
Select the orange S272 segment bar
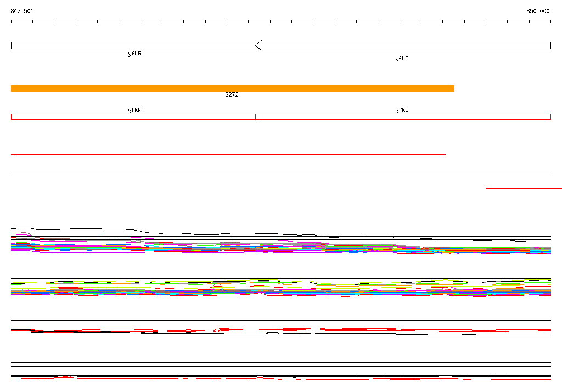pyautogui.click(x=233, y=88)
